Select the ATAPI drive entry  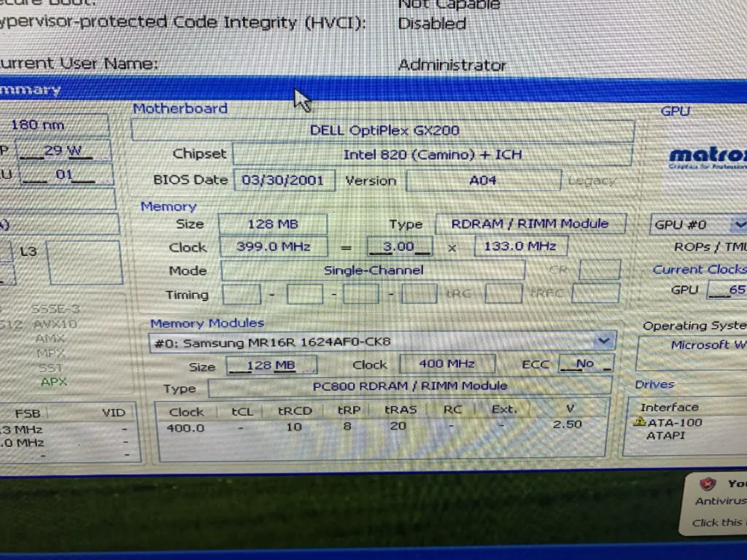pyautogui.click(x=665, y=435)
